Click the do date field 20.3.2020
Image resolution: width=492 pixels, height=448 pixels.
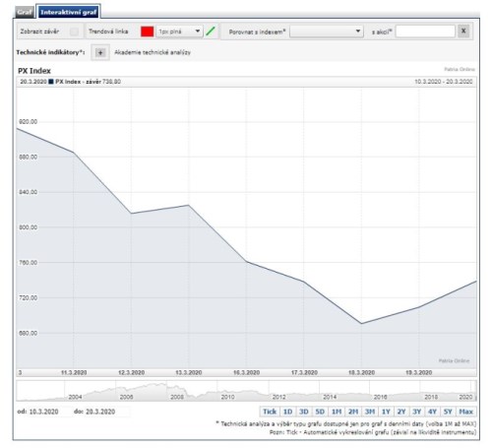[x=100, y=412]
